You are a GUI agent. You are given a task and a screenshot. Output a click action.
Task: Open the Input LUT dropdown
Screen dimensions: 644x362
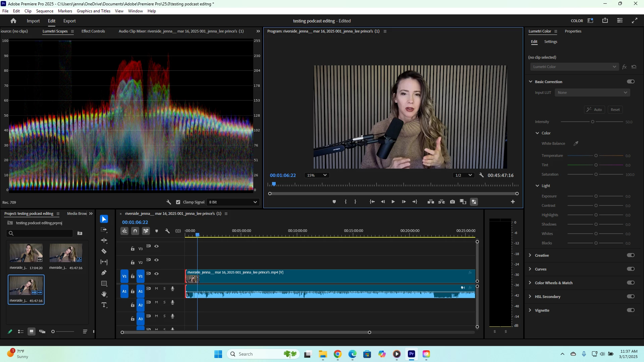(592, 93)
